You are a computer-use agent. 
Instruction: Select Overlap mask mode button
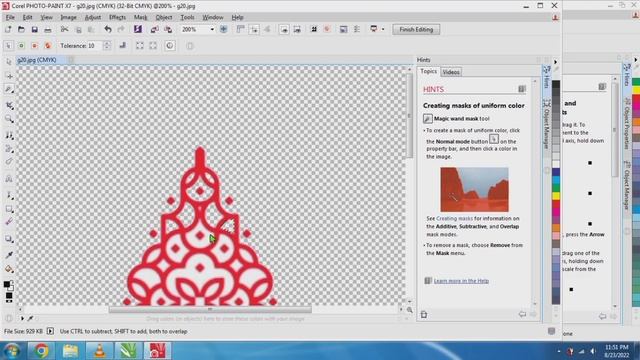[x=48, y=46]
